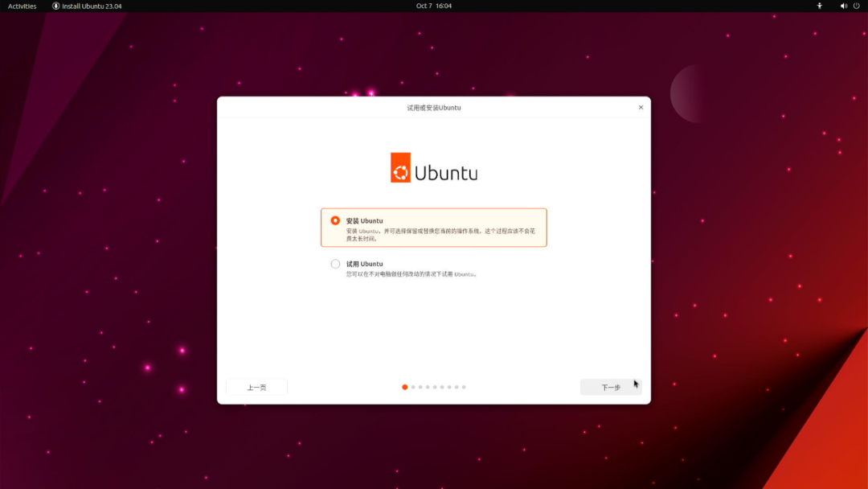Image resolution: width=868 pixels, height=489 pixels.
Task: Open the power icon system menu
Action: point(857,6)
